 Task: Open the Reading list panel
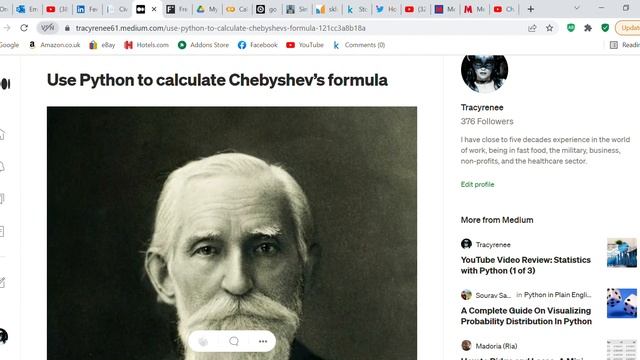(x=625, y=45)
